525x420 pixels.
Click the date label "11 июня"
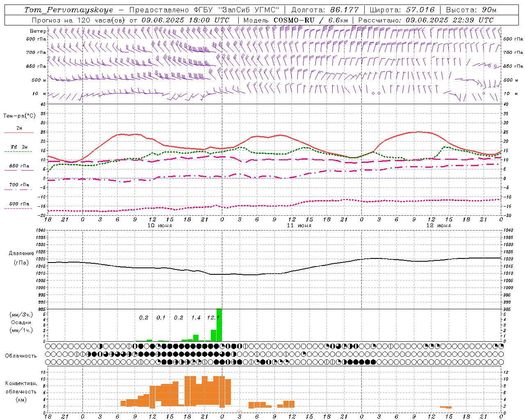[x=299, y=226]
